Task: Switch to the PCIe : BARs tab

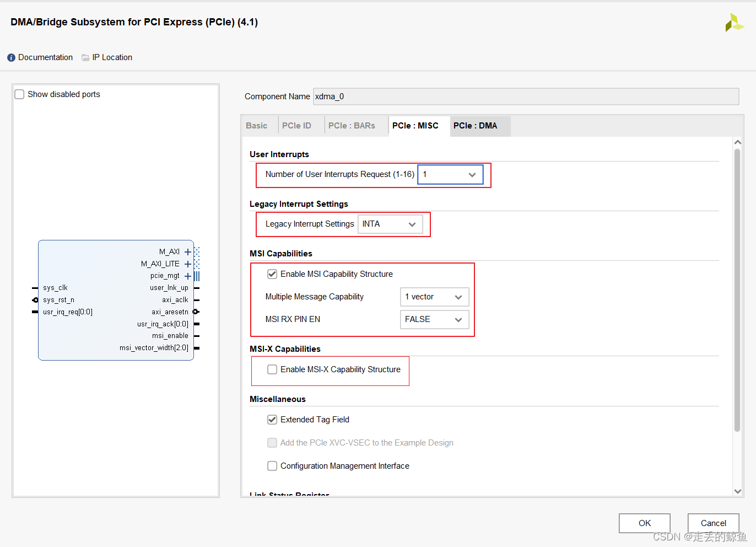Action: tap(352, 126)
